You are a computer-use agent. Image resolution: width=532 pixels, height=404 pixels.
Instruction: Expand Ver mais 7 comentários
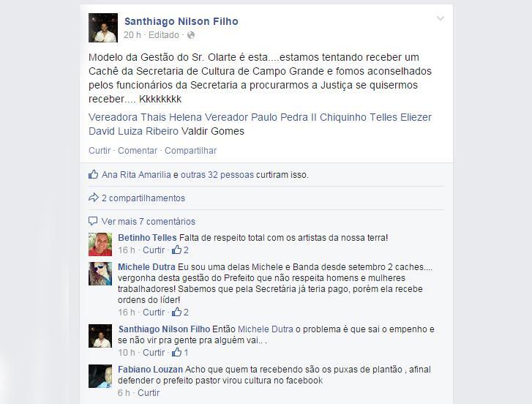click(x=149, y=222)
